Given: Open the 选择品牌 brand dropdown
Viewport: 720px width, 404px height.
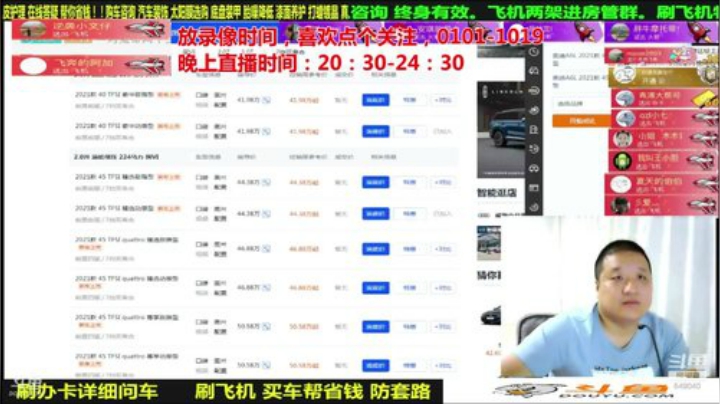Looking at the screenshot, I should click(x=580, y=103).
